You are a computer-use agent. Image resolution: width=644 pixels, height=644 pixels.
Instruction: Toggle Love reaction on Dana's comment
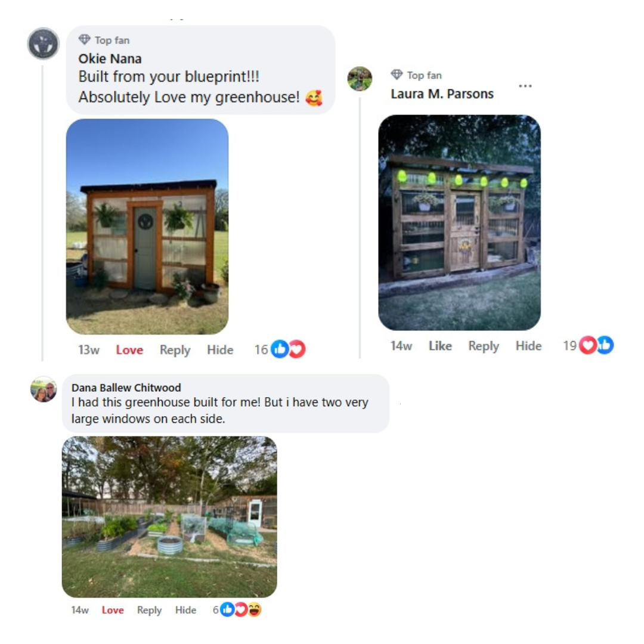(x=113, y=610)
